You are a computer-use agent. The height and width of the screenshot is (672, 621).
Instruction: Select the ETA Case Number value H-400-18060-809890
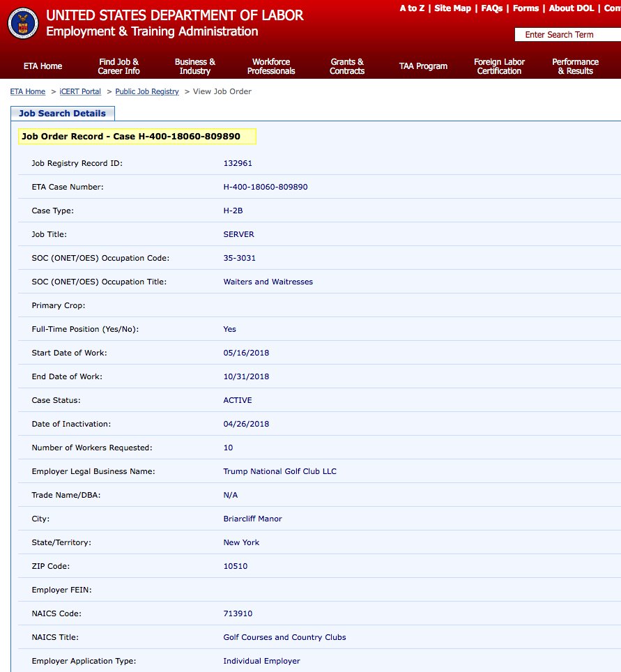pyautogui.click(x=266, y=187)
